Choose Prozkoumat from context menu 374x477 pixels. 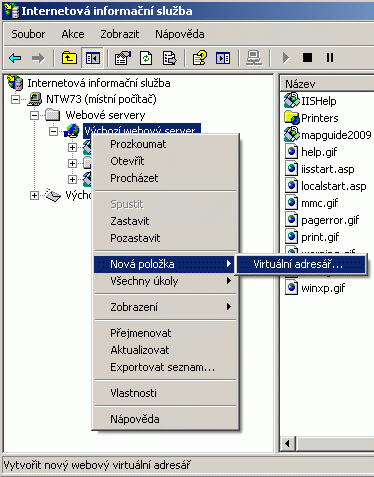[x=165, y=144]
